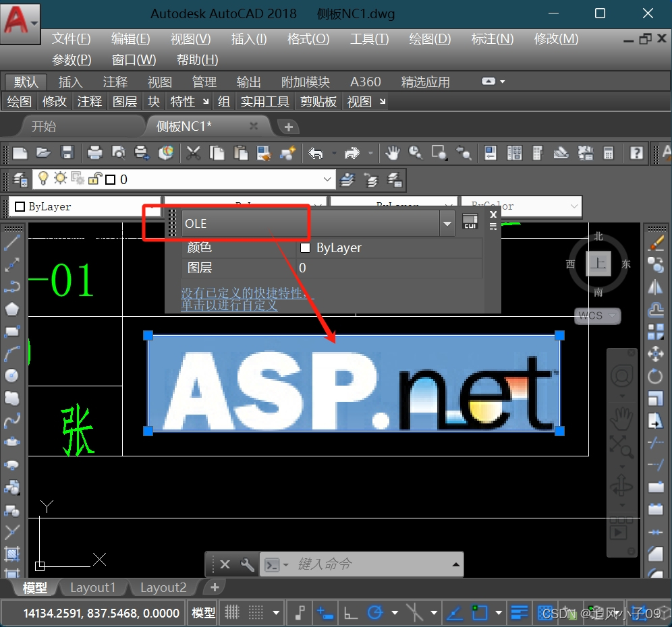Viewport: 672px width, 627px height.
Task: Toggle snap mode dotted grid in status bar
Action: click(256, 613)
